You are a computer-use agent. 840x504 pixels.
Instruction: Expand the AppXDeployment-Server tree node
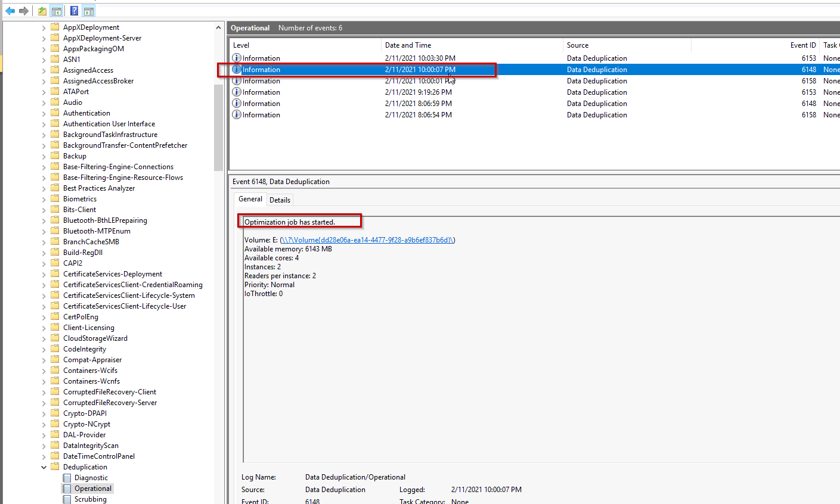pos(44,38)
